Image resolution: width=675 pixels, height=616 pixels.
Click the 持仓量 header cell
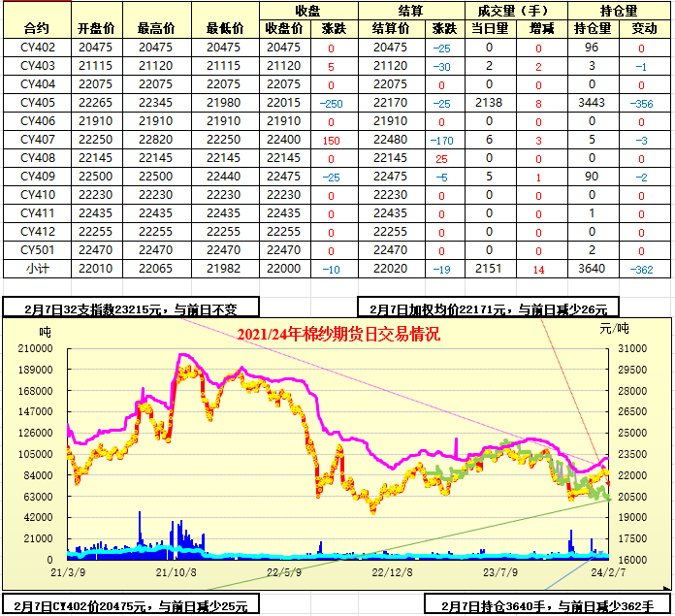619,11
